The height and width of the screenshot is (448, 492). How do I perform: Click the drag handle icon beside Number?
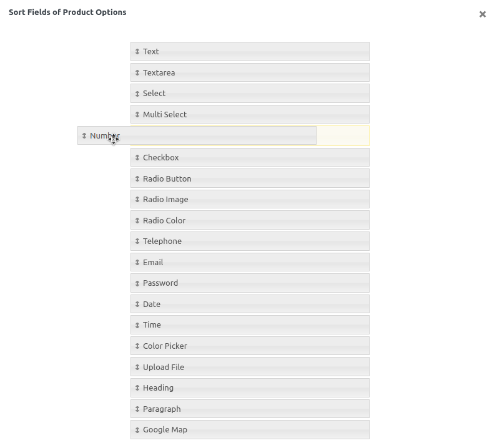click(84, 136)
